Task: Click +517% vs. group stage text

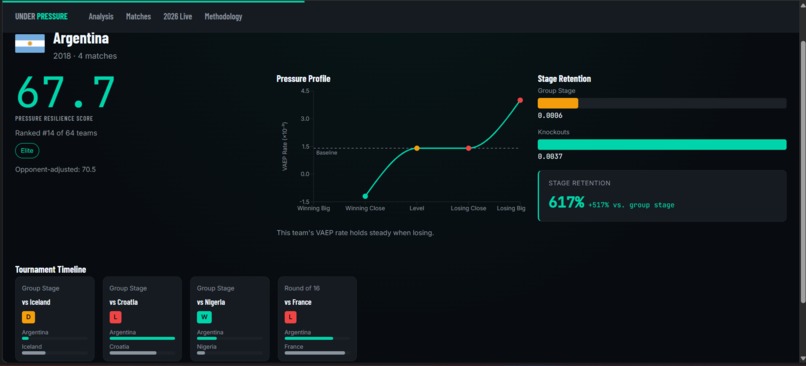Action: click(x=631, y=205)
